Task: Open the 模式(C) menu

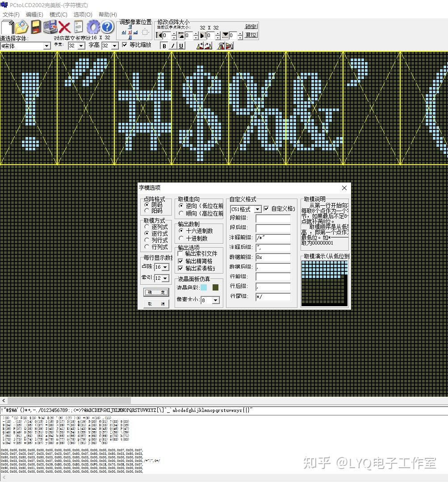Action: [58, 14]
